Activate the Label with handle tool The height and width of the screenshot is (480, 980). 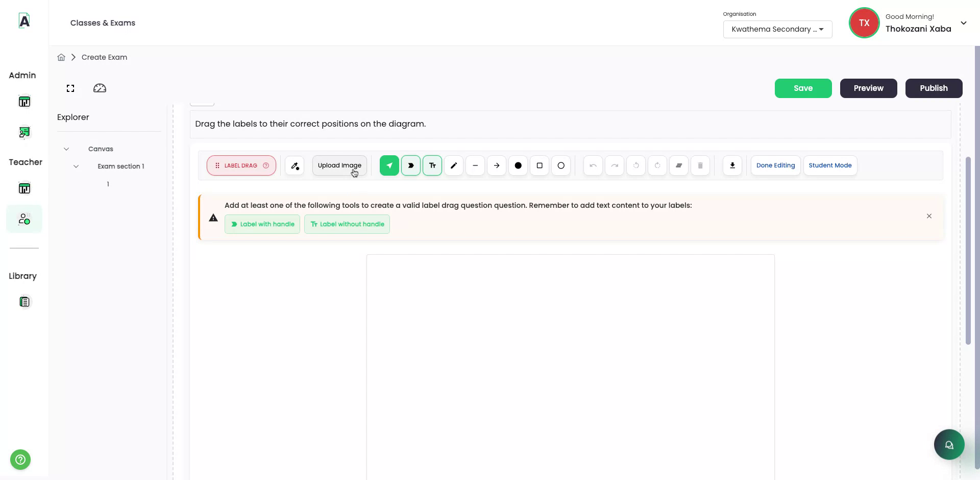262,224
